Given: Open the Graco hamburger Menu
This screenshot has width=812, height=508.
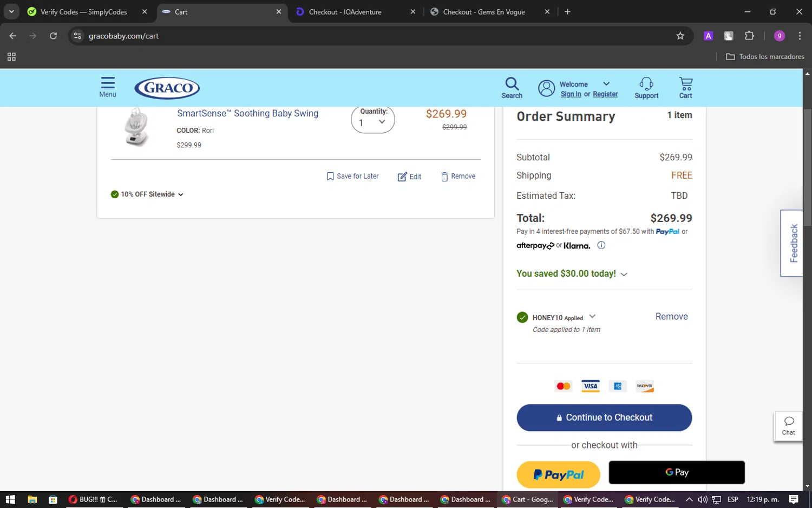Looking at the screenshot, I should (108, 87).
